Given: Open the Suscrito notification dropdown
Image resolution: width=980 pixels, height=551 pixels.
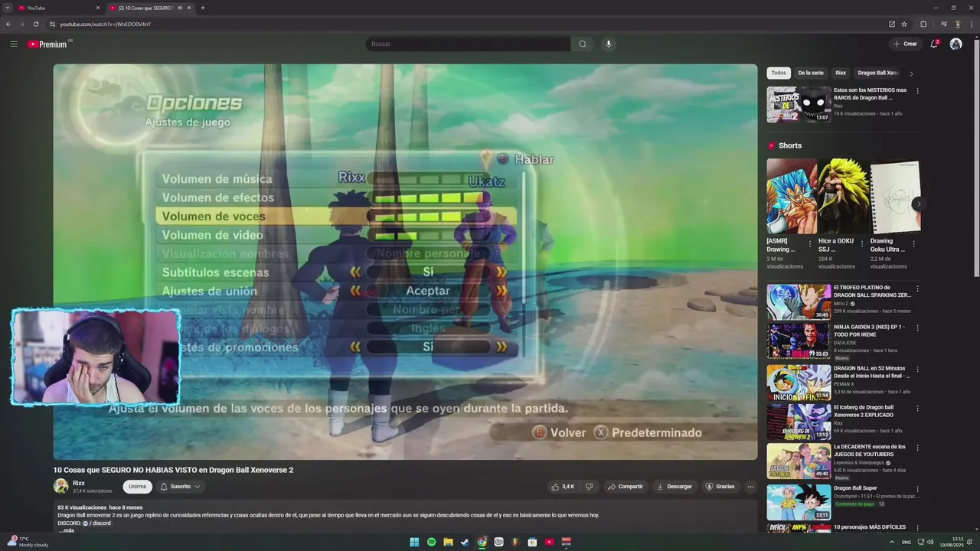Looking at the screenshot, I should click(181, 487).
